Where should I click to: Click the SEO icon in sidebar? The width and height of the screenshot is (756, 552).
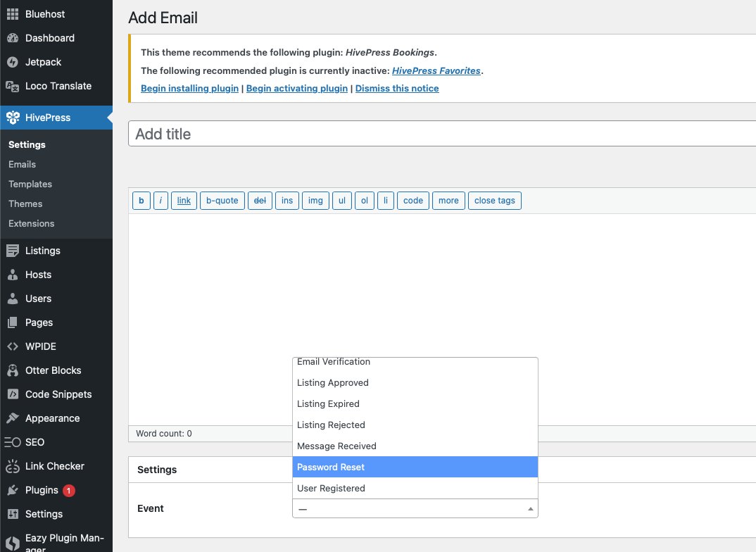[13, 442]
